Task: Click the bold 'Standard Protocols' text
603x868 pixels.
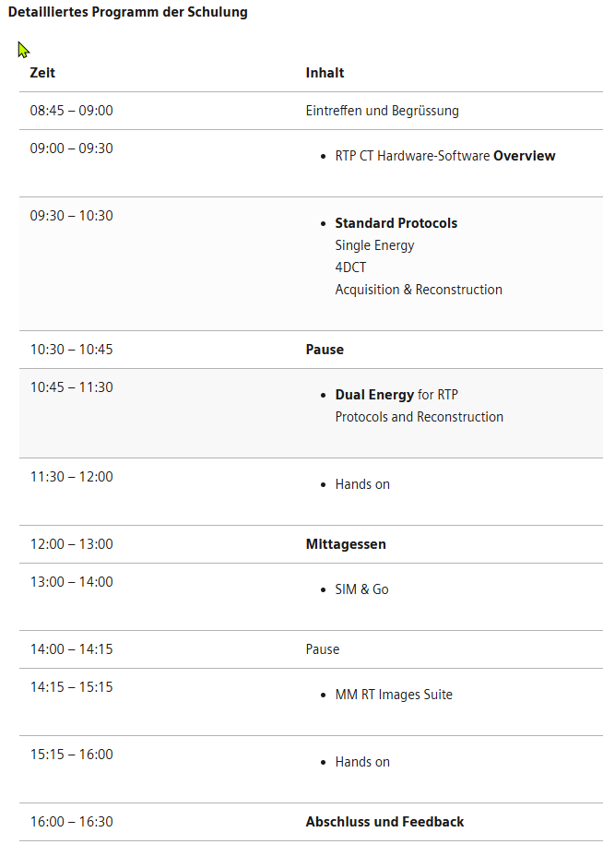Action: point(396,223)
